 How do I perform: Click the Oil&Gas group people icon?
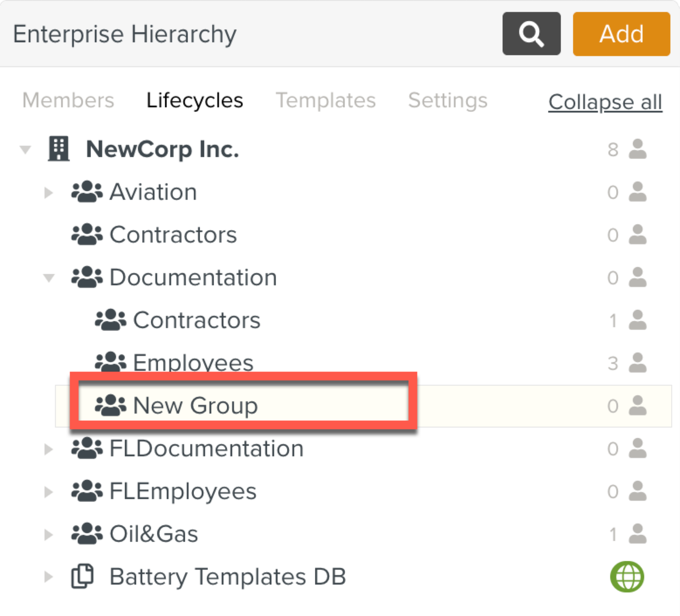pos(86,533)
